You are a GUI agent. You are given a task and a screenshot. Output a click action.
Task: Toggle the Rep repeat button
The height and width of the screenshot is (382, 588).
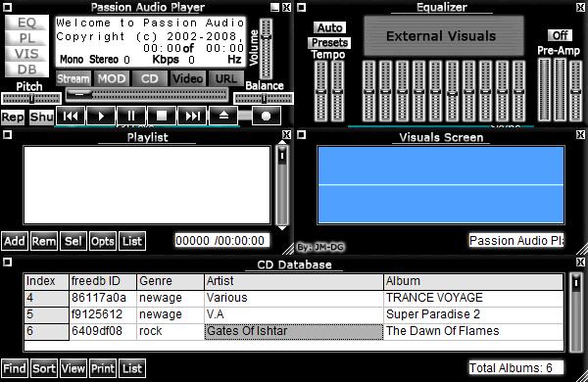(x=13, y=117)
